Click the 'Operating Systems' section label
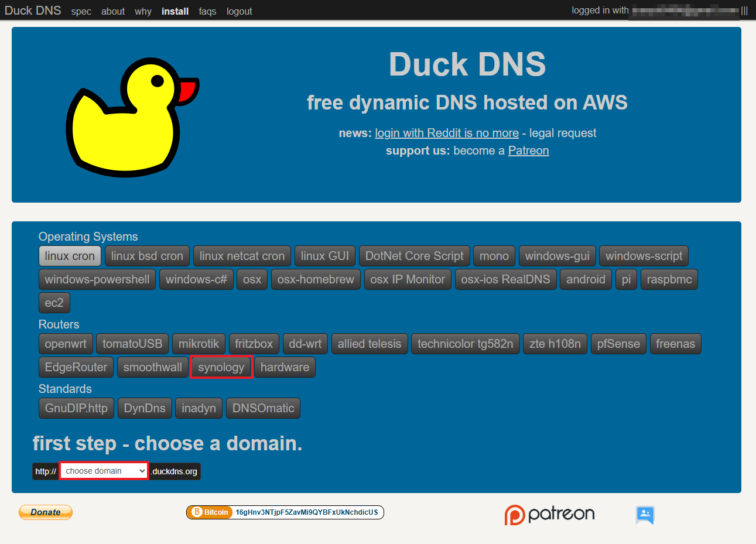Image resolution: width=756 pixels, height=544 pixels. (88, 237)
